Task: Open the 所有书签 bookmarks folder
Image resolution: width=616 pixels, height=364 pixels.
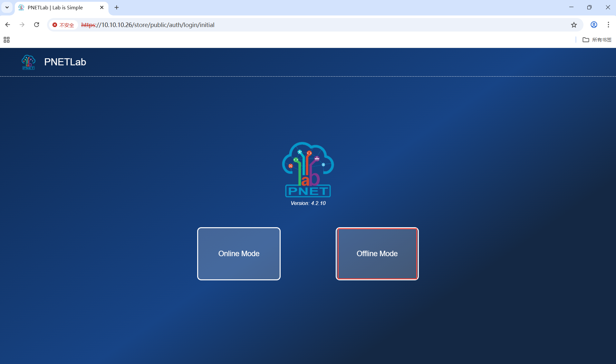Action: pyautogui.click(x=597, y=40)
